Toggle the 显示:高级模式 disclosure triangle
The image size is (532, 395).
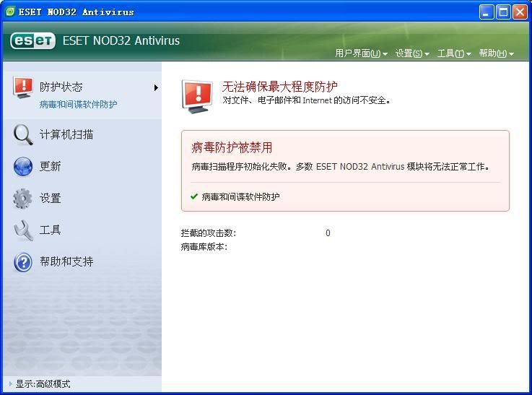pyautogui.click(x=11, y=383)
